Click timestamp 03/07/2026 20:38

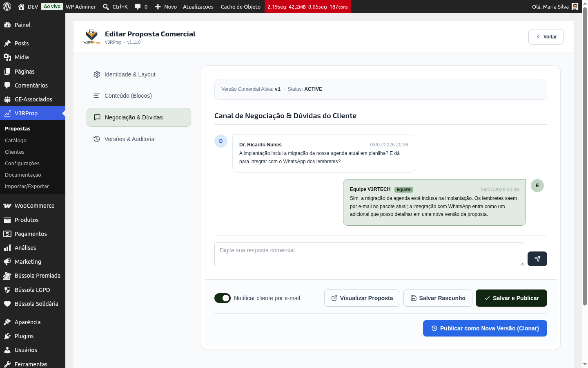389,145
